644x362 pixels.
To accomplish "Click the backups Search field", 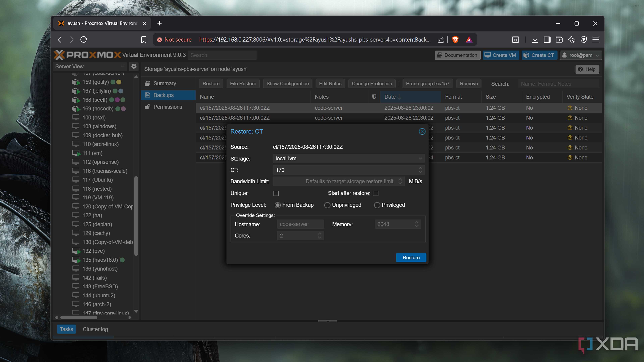I will pyautogui.click(x=558, y=84).
